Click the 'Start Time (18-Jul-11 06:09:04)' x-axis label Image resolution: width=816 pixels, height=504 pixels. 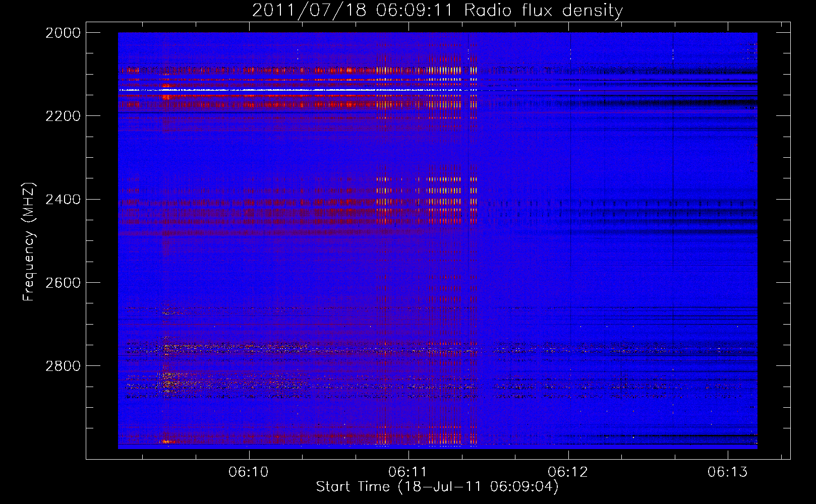[x=437, y=487]
